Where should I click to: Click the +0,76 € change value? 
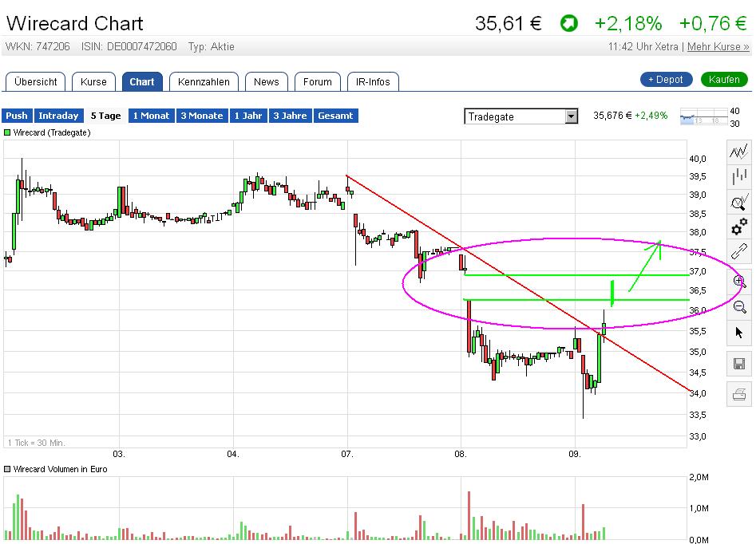click(713, 23)
